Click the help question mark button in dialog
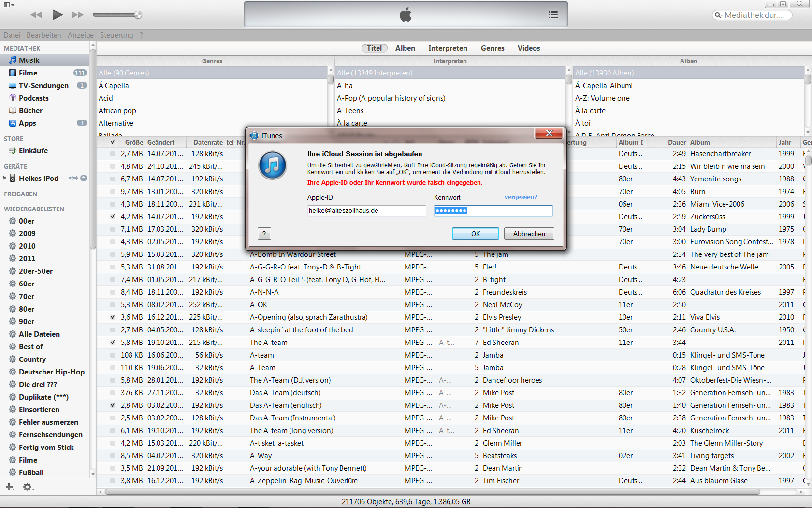This screenshot has width=812, height=508. pyautogui.click(x=264, y=234)
